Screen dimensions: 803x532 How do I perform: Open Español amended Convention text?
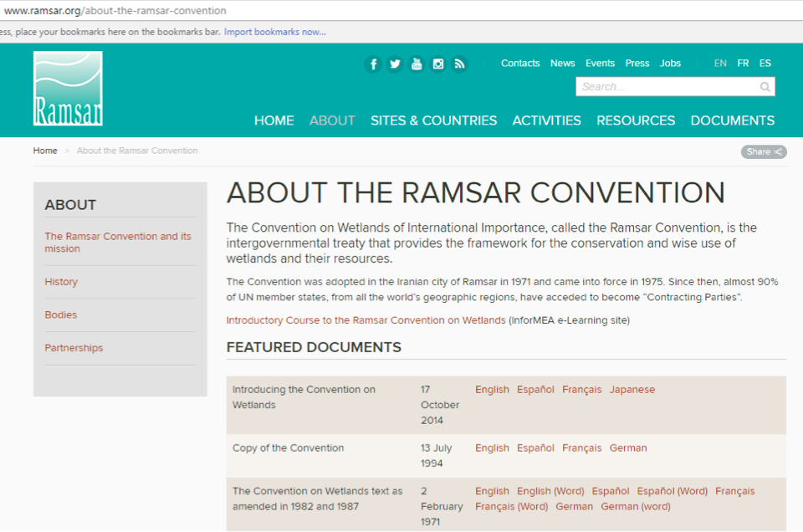[611, 491]
